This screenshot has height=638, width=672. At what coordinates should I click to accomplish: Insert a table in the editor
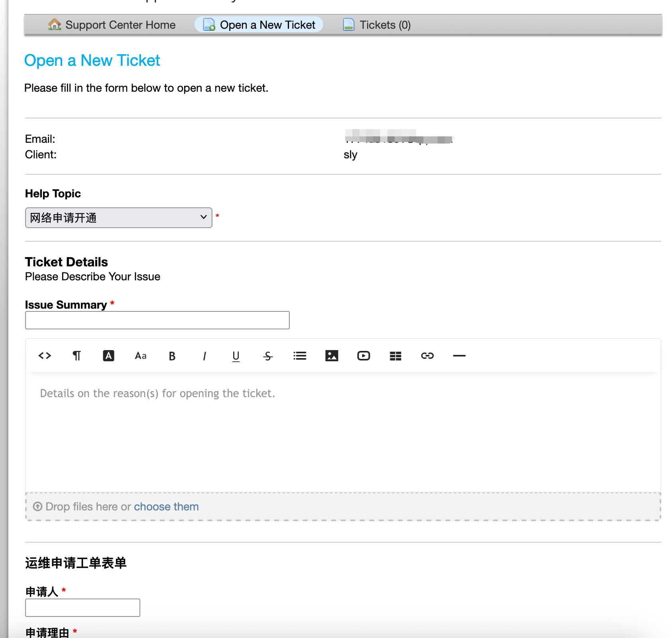[x=395, y=356]
